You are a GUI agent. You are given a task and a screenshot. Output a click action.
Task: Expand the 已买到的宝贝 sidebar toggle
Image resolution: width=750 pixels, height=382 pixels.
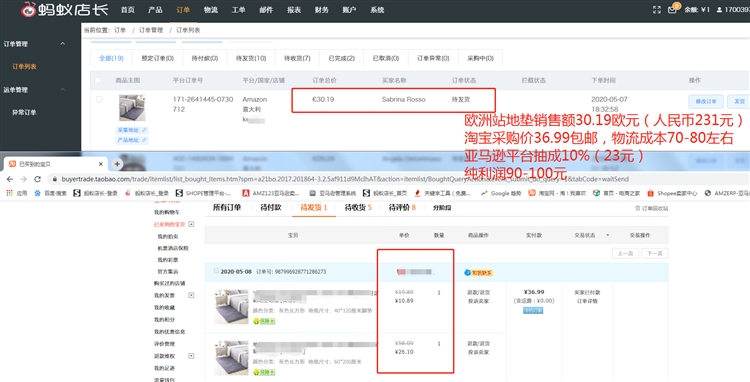click(x=191, y=224)
